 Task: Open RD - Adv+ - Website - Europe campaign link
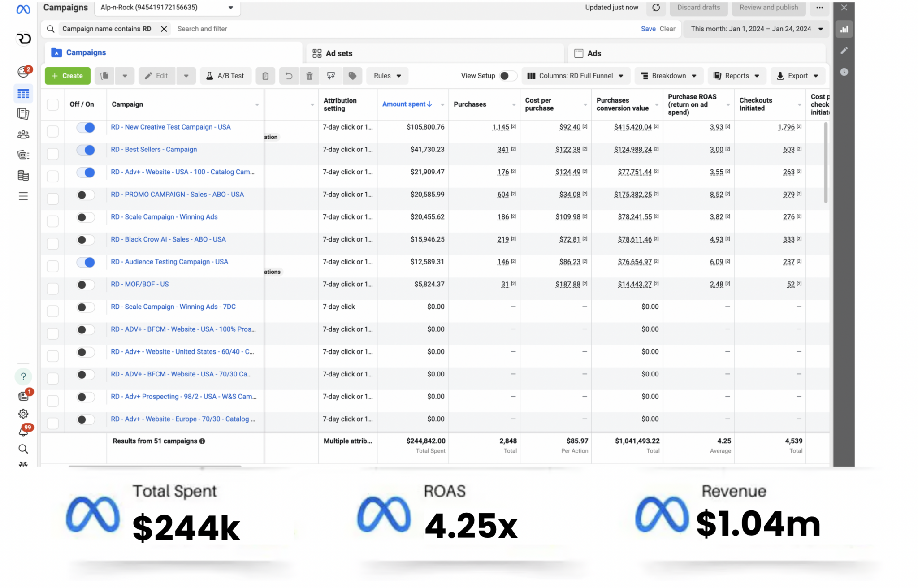coord(183,419)
